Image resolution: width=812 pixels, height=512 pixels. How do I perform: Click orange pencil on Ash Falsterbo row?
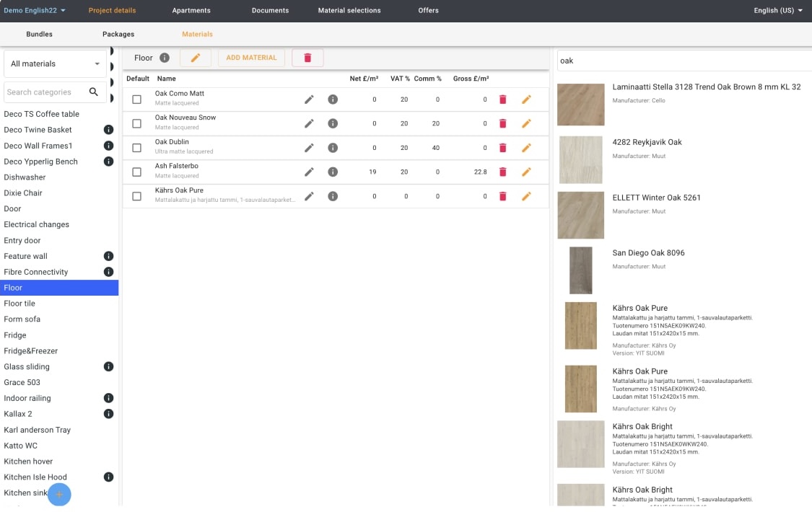[x=526, y=172]
